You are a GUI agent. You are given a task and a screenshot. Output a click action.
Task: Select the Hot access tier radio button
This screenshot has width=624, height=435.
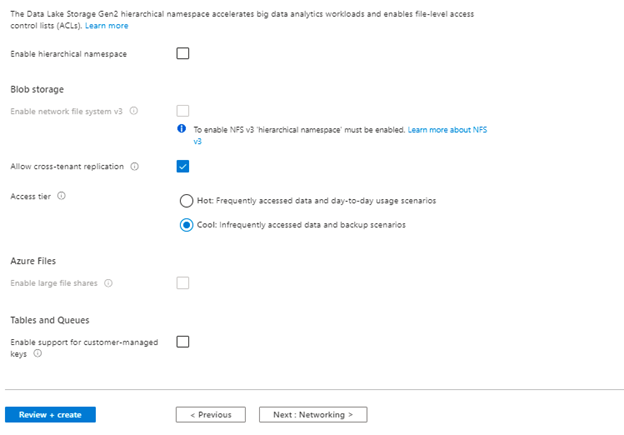click(186, 201)
